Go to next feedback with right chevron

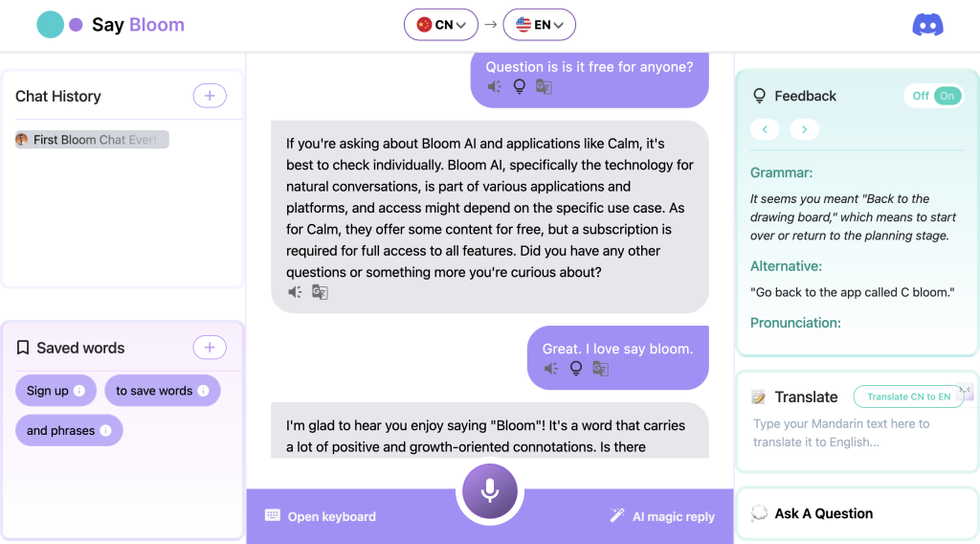click(804, 129)
